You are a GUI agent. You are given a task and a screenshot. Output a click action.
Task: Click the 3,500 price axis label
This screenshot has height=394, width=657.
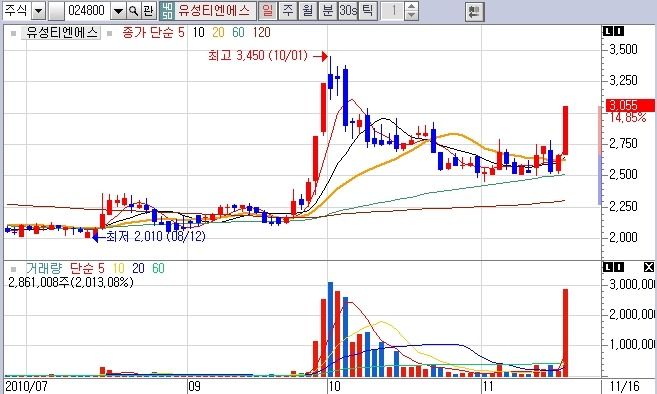623,49
